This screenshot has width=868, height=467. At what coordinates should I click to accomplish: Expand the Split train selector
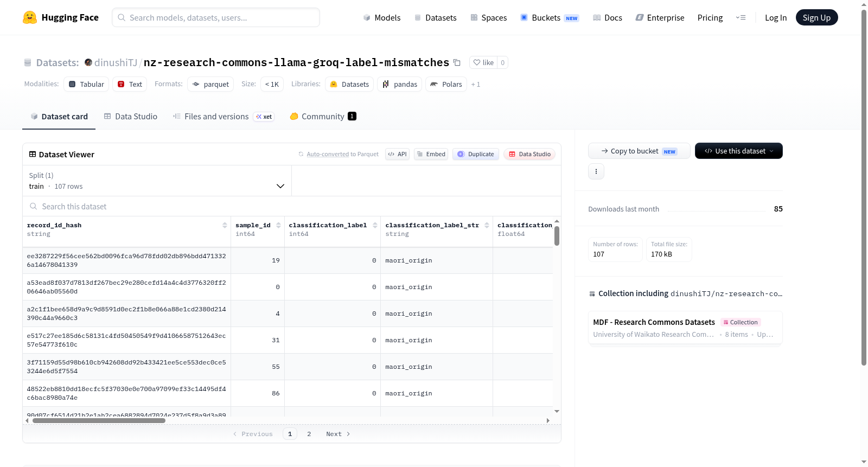[x=157, y=181]
